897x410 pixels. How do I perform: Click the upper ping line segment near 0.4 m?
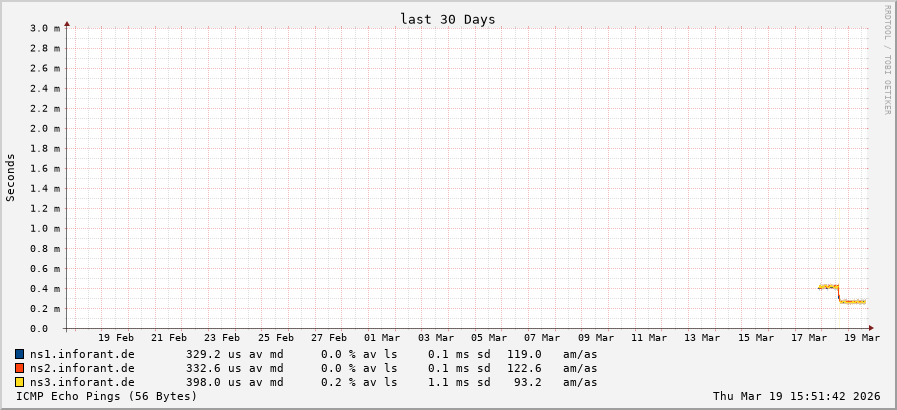(x=828, y=287)
